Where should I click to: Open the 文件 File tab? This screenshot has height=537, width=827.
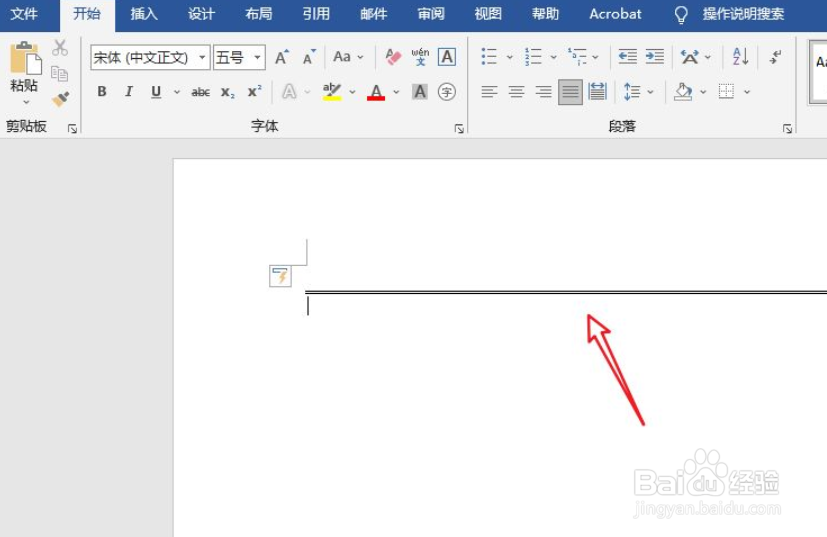(24, 14)
